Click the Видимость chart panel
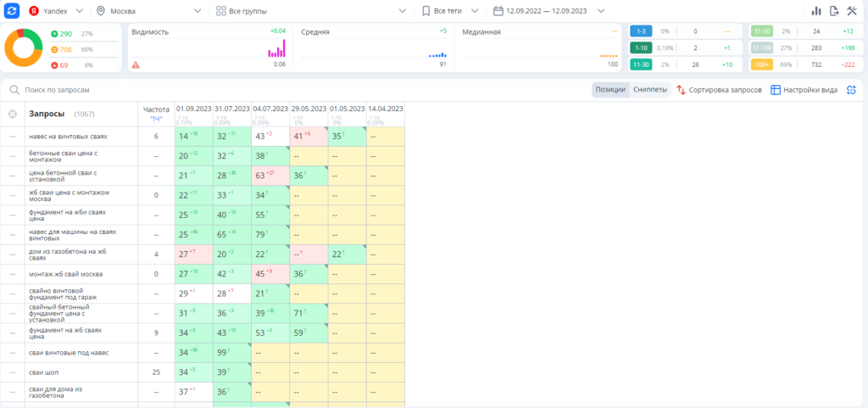 (x=209, y=48)
